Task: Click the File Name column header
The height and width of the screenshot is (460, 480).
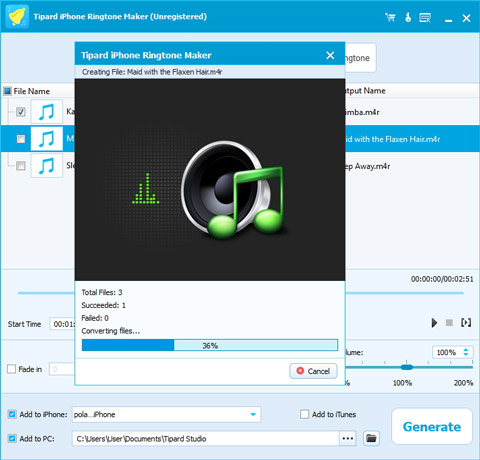Action: (32, 91)
